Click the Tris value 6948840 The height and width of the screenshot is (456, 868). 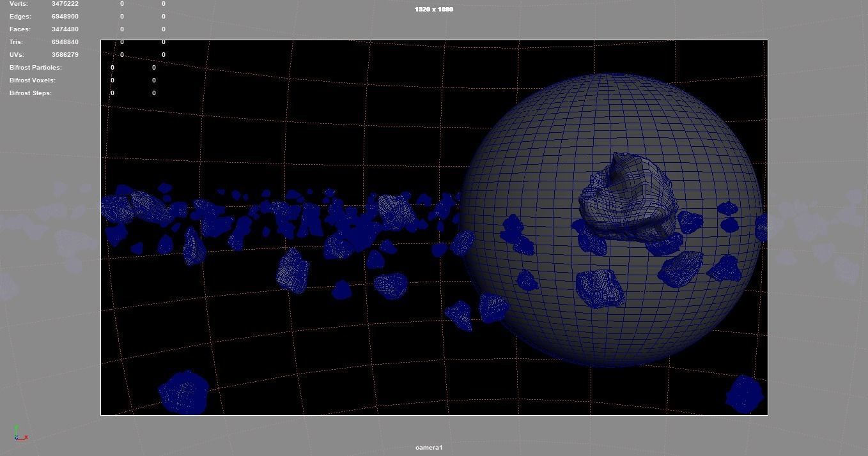(65, 42)
